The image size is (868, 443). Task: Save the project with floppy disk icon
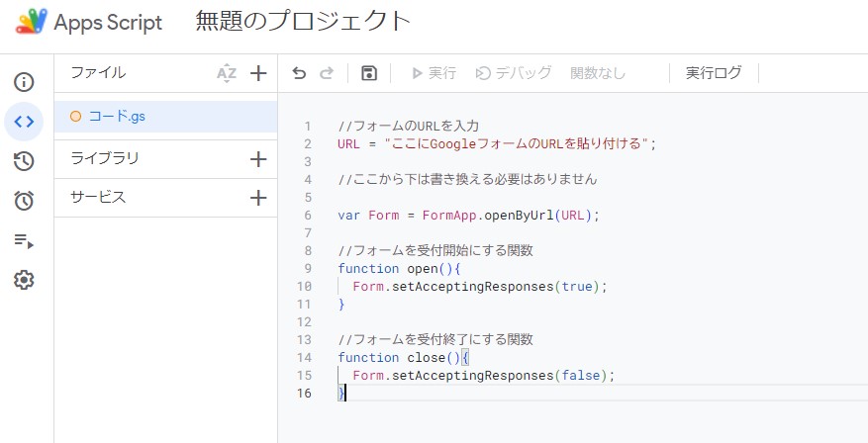pyautogui.click(x=369, y=73)
